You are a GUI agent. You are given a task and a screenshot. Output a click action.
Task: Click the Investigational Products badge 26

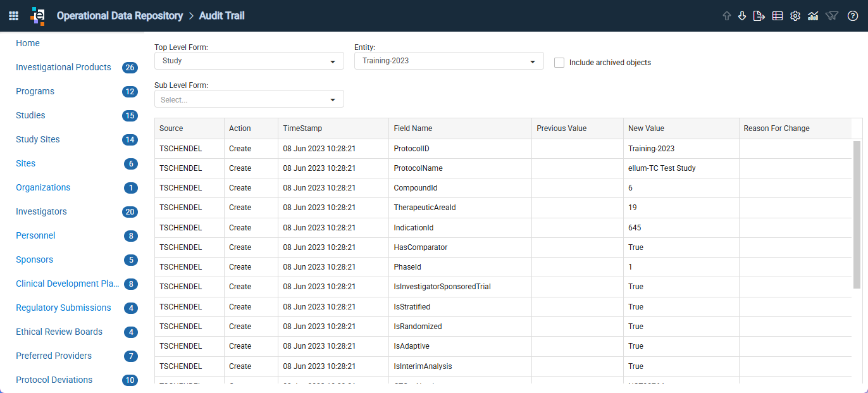tap(130, 68)
